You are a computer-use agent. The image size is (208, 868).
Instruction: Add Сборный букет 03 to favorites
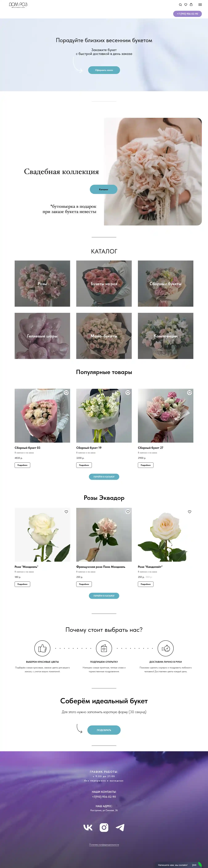[x=66, y=393]
